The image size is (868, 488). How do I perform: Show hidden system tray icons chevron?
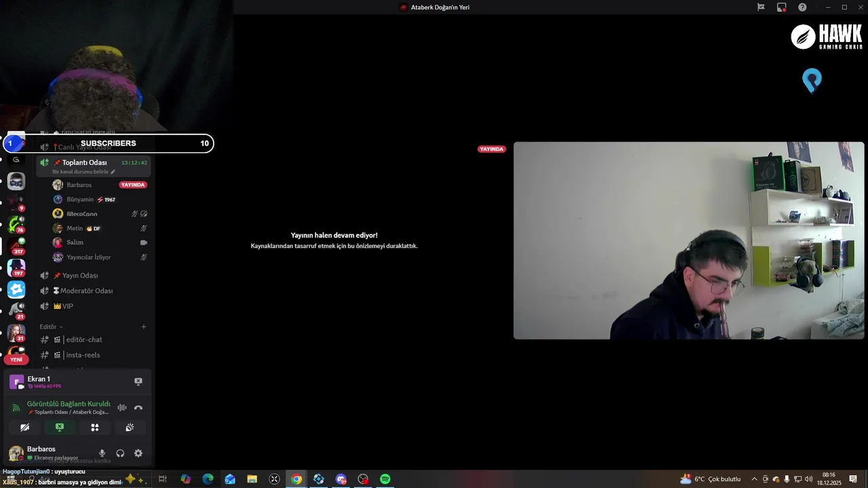(754, 479)
